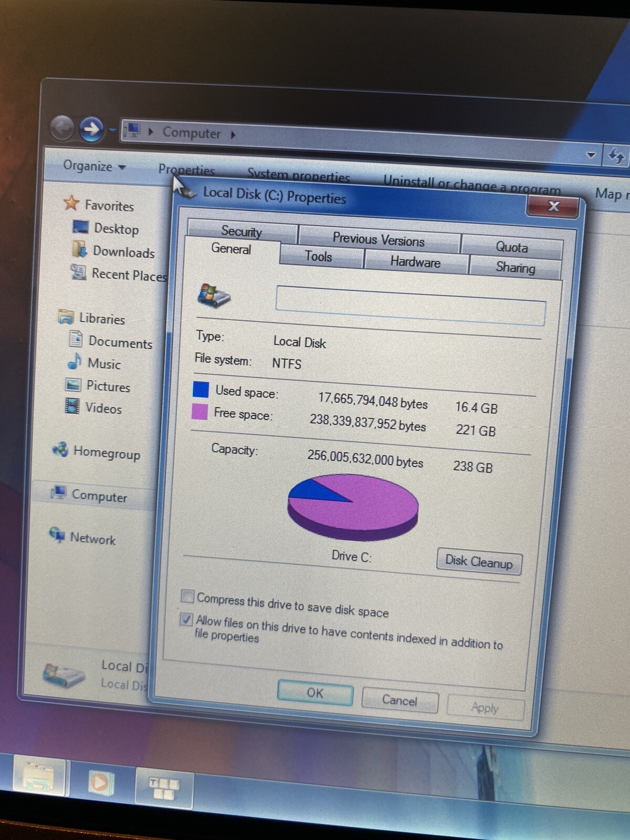Screen dimensions: 630x840
Task: Click the Drive C pie chart
Action: (x=352, y=506)
